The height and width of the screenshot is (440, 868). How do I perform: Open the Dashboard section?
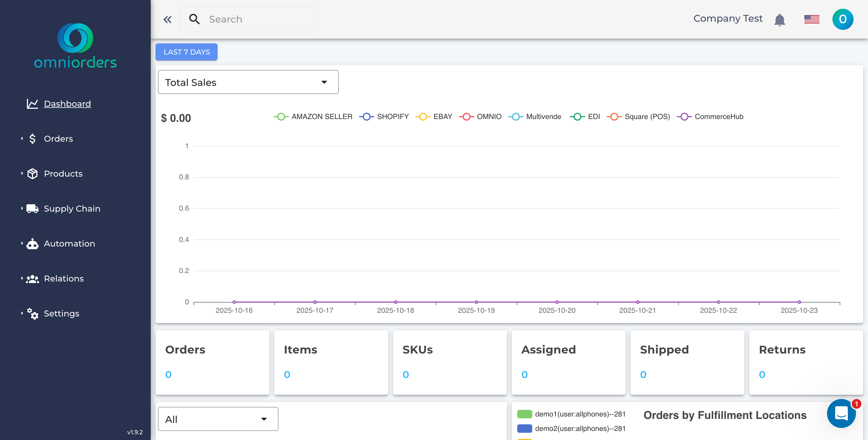pyautogui.click(x=67, y=103)
